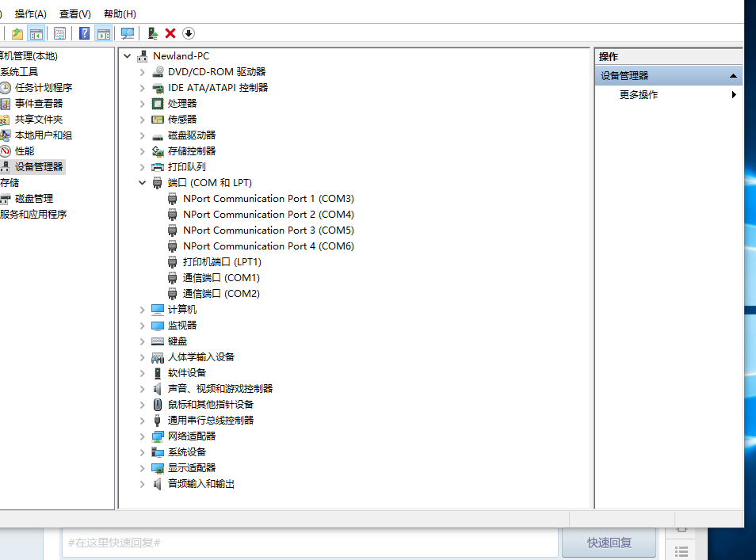Click the scan for hardware changes icon
The width and height of the screenshot is (756, 560).
127,33
